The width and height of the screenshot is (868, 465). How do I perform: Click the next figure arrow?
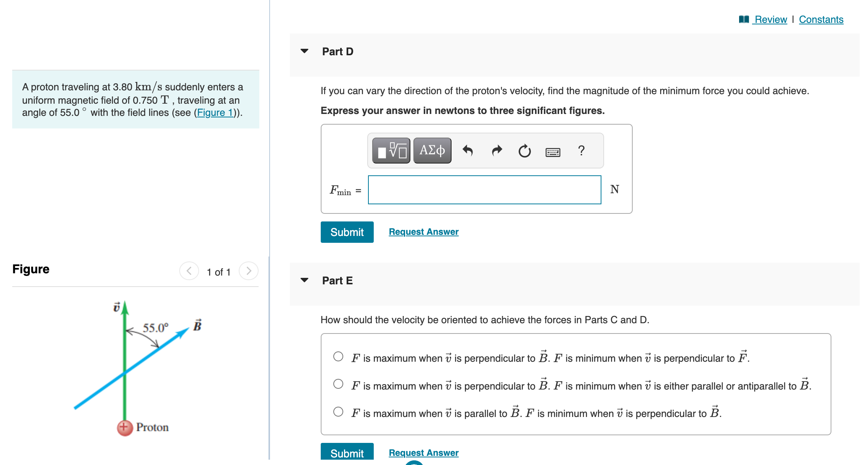[x=249, y=271]
